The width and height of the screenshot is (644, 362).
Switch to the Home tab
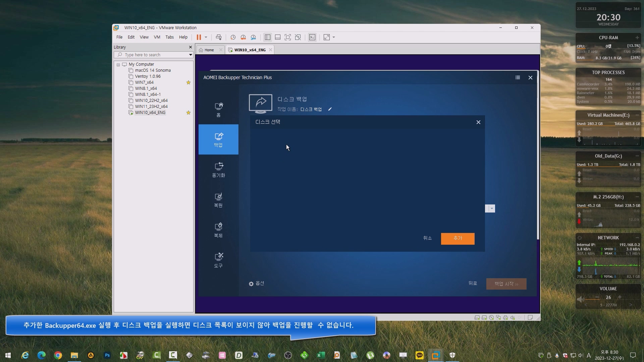pos(209,50)
